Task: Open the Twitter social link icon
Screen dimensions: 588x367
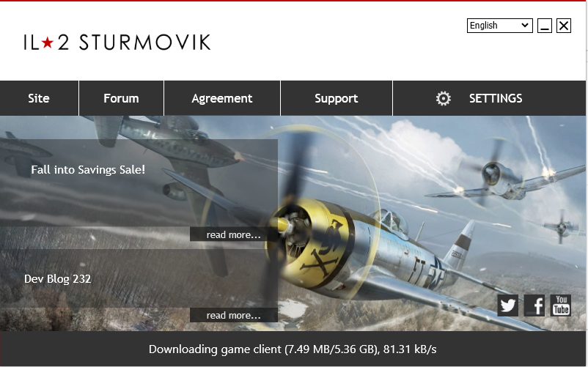Action: pyautogui.click(x=508, y=305)
